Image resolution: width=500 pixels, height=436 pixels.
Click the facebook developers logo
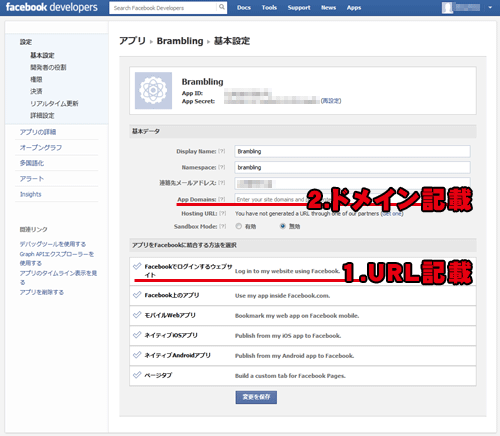point(52,7)
